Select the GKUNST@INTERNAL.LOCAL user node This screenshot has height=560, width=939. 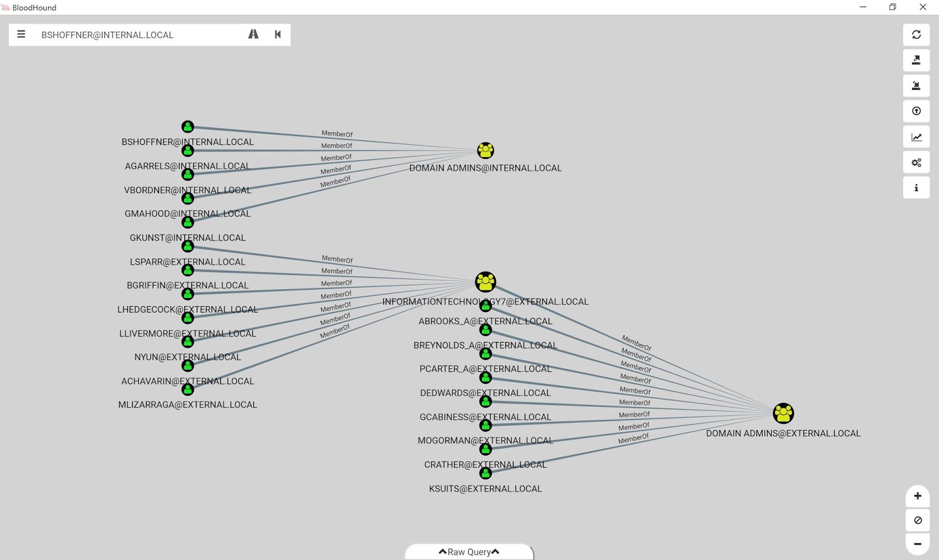tap(187, 222)
